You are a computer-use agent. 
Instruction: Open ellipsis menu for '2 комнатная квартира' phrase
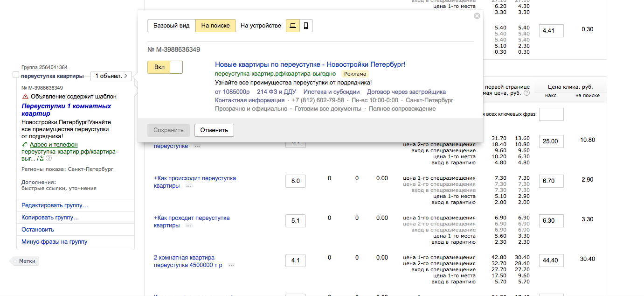point(231,265)
